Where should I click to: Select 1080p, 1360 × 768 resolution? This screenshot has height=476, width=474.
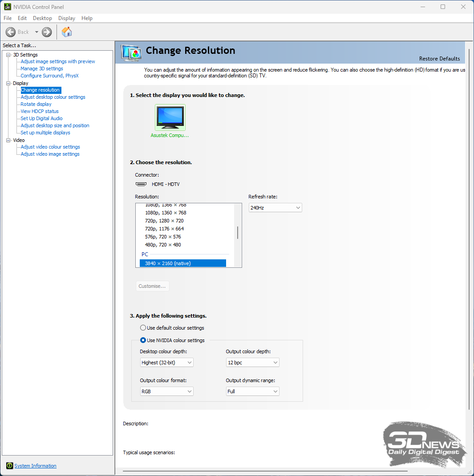coord(166,213)
